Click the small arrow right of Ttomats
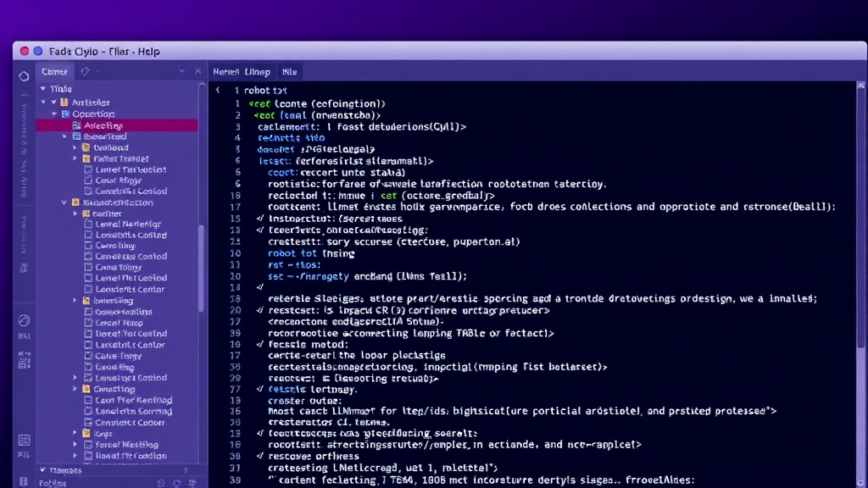The image size is (868, 488). (186, 470)
